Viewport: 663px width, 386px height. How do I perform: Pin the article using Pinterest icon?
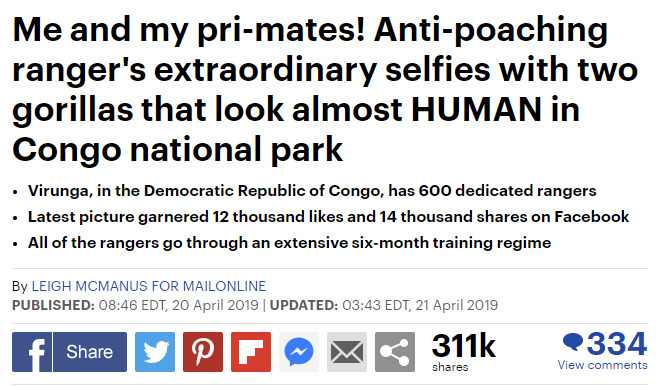[203, 352]
